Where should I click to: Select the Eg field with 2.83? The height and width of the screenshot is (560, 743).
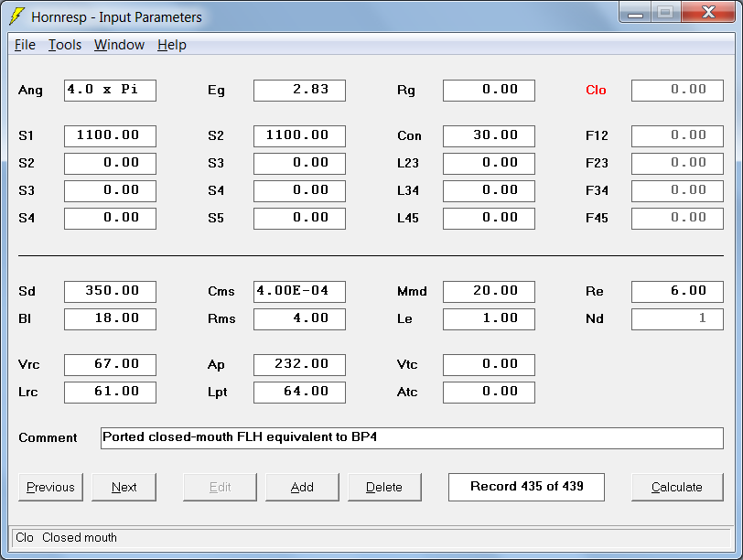pyautogui.click(x=299, y=91)
